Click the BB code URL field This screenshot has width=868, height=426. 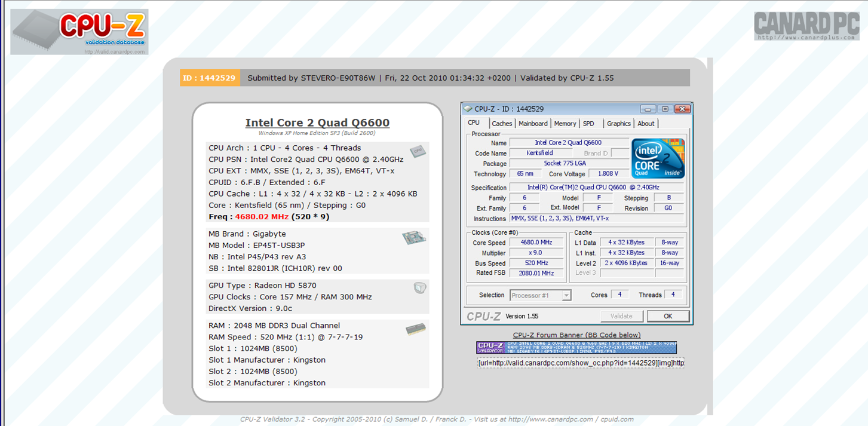[x=581, y=363]
